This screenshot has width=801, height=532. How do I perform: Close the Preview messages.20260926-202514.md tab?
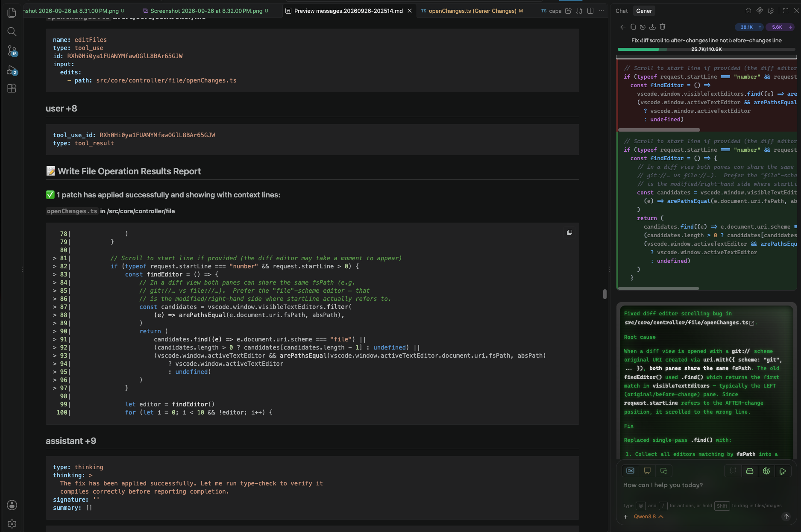coord(410,11)
